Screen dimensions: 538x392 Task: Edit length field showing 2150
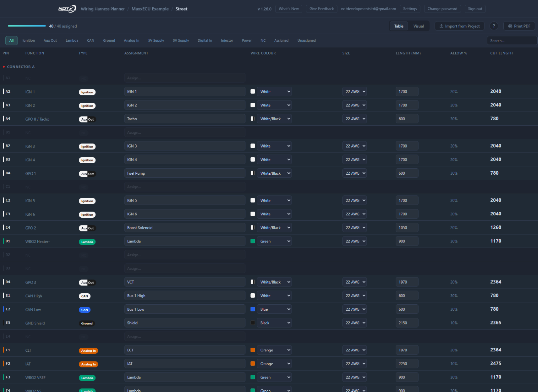tap(407, 323)
